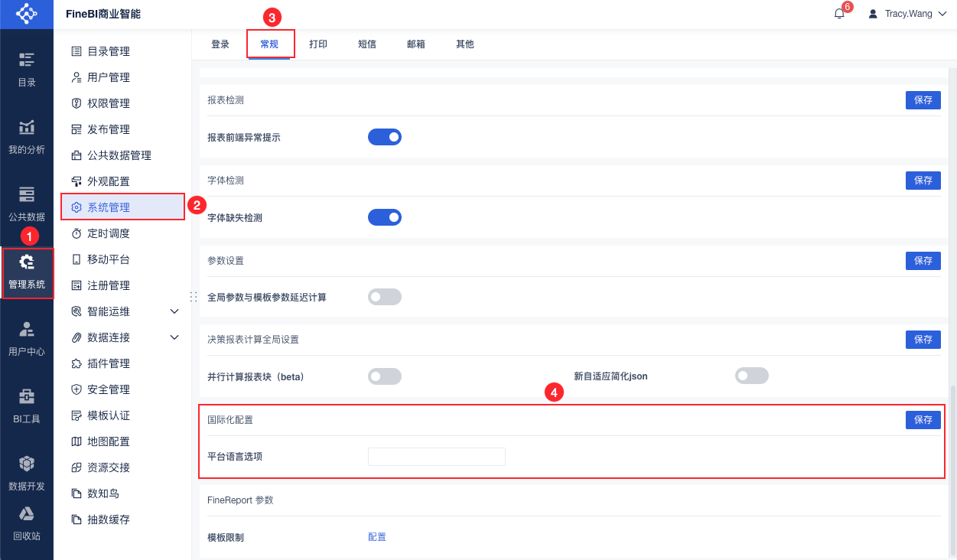Image resolution: width=957 pixels, height=560 pixels.
Task: Open 我的分析 in the left sidebar
Action: click(27, 136)
